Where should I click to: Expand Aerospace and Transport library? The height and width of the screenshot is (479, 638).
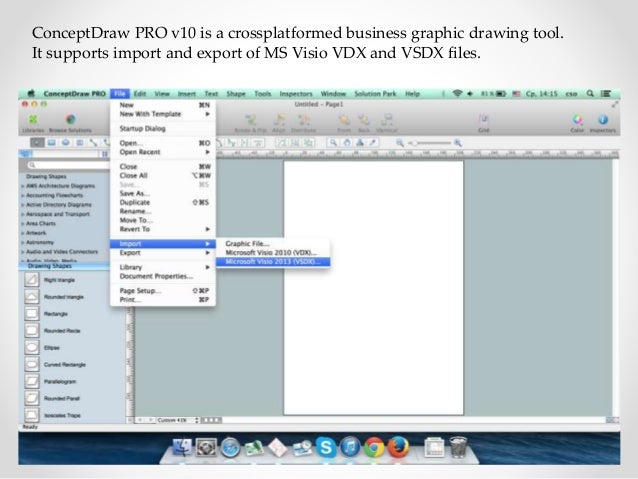pyautogui.click(x=56, y=214)
